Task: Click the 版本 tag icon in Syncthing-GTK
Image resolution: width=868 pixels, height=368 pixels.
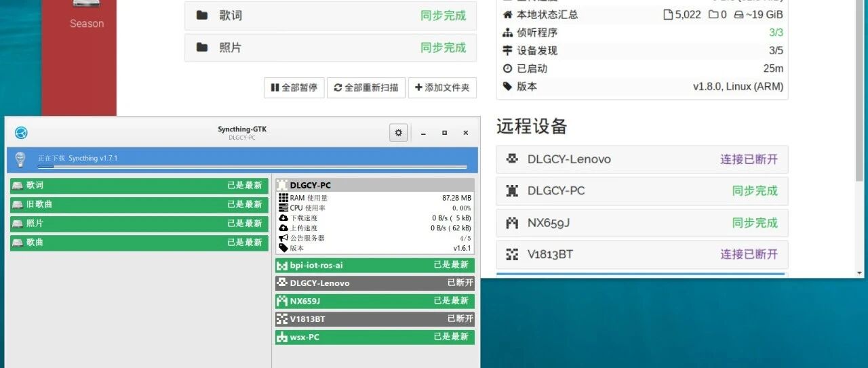Action: pos(283,248)
